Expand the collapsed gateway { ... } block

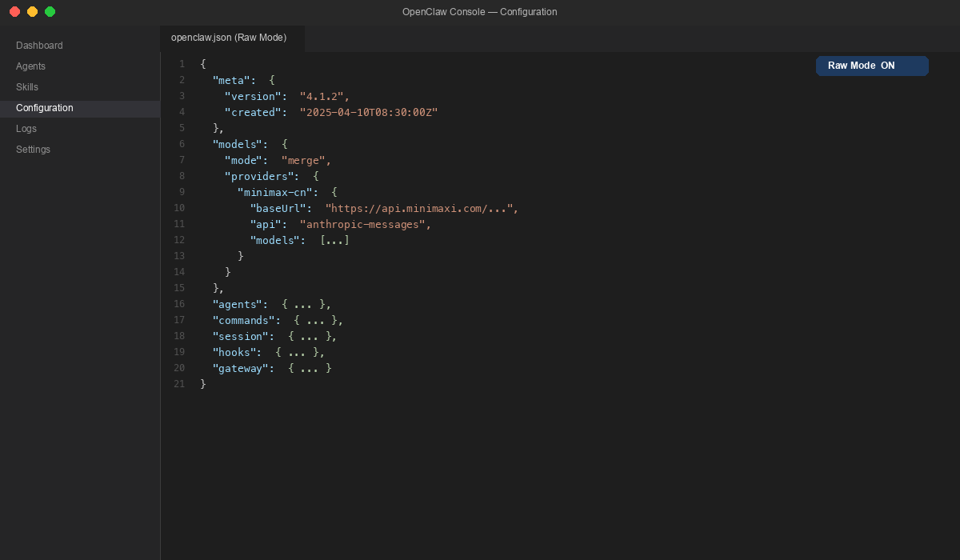coord(310,368)
